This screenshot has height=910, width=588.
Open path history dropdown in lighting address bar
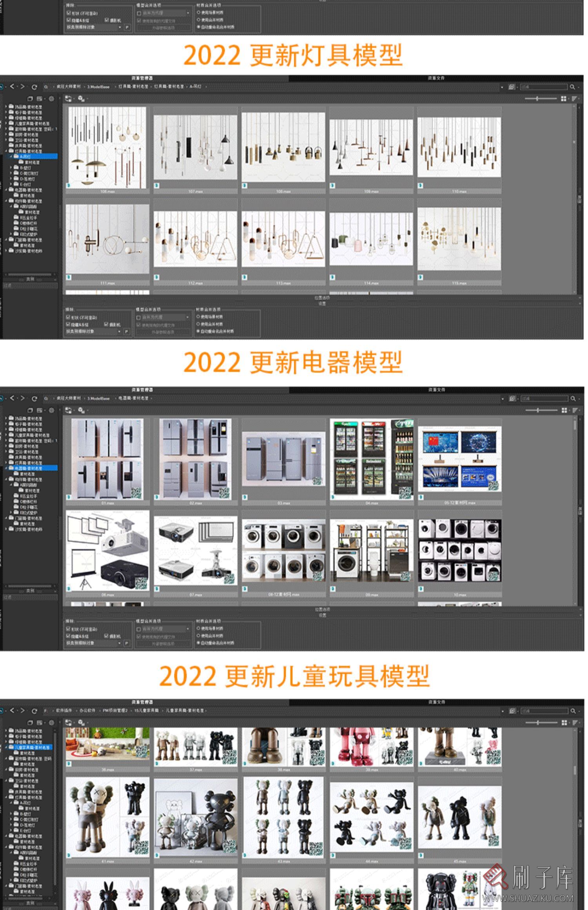[502, 87]
